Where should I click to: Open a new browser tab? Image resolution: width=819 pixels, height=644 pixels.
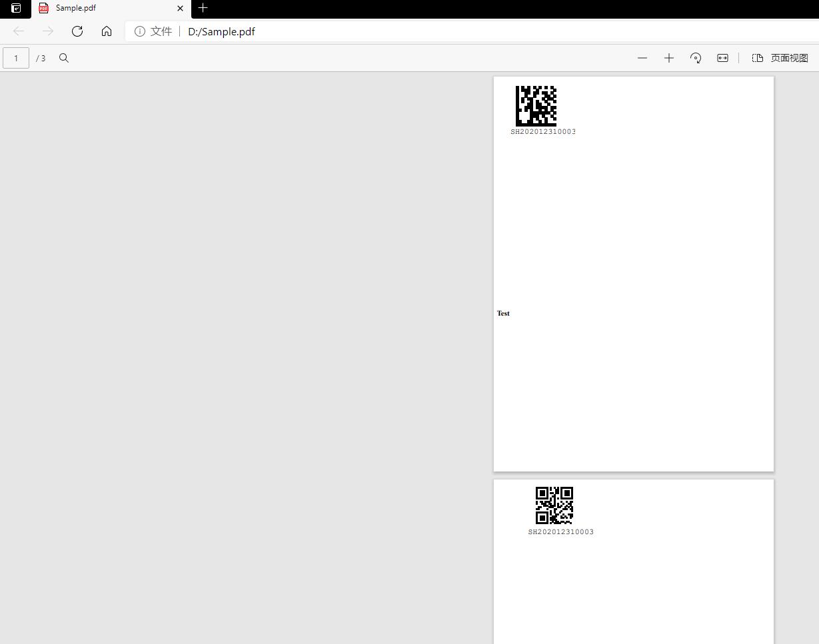[x=203, y=8]
